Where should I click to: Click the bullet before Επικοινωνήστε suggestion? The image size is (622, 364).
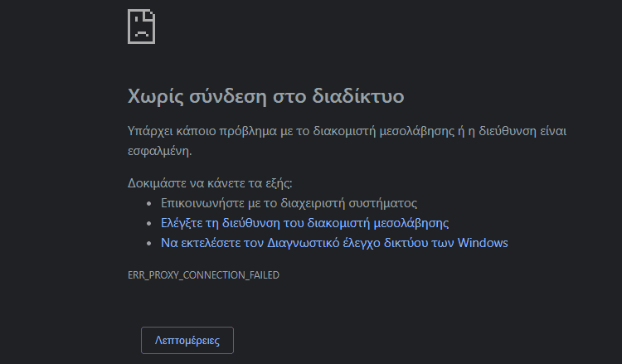[148, 203]
